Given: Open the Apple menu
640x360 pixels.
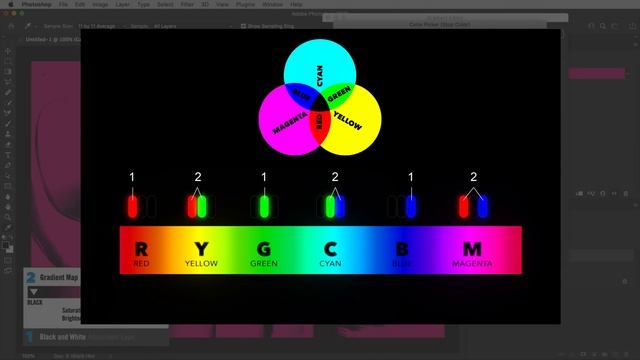Looking at the screenshot, I should coord(11,4).
